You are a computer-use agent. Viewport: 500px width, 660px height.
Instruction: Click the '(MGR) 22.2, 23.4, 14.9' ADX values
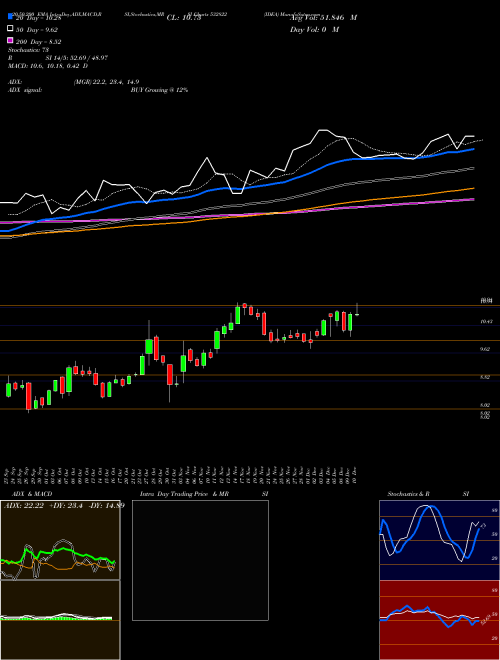[106, 82]
